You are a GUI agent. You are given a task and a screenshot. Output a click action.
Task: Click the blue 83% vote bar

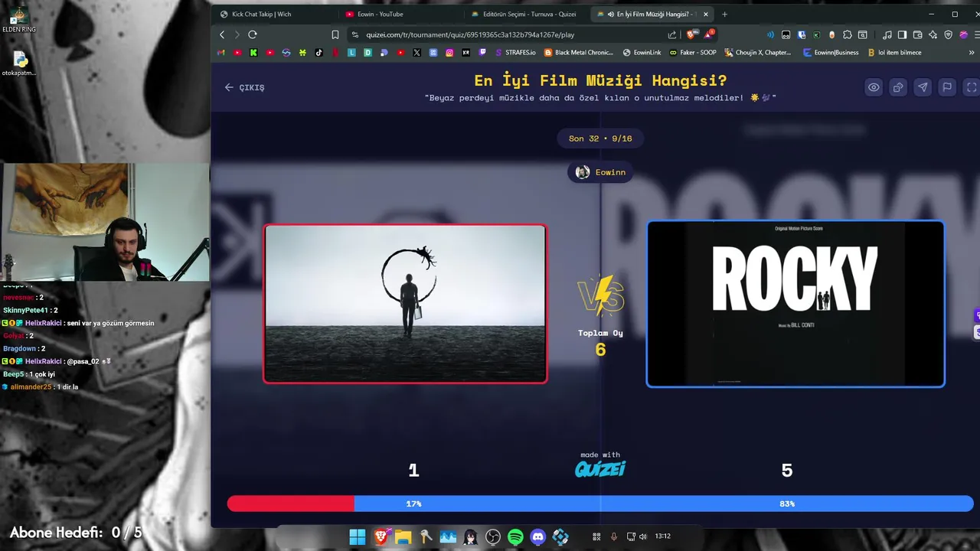coord(664,504)
